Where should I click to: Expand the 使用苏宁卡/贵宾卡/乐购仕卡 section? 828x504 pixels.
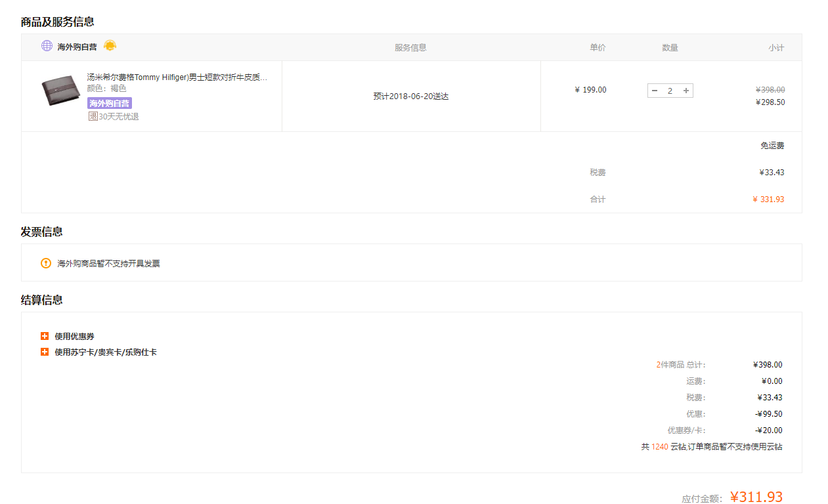click(45, 352)
